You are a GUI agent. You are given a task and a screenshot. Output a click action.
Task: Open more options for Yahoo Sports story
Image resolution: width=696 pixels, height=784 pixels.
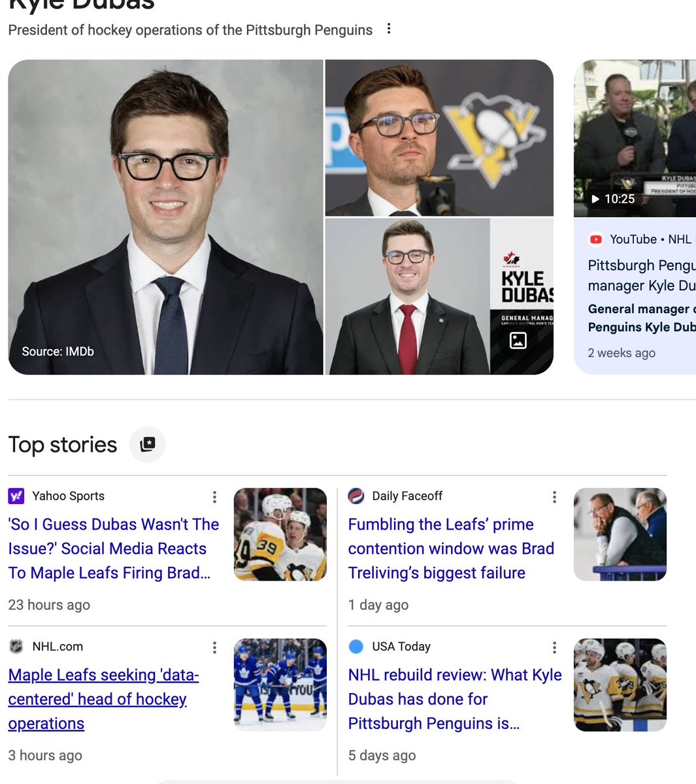[x=214, y=496]
